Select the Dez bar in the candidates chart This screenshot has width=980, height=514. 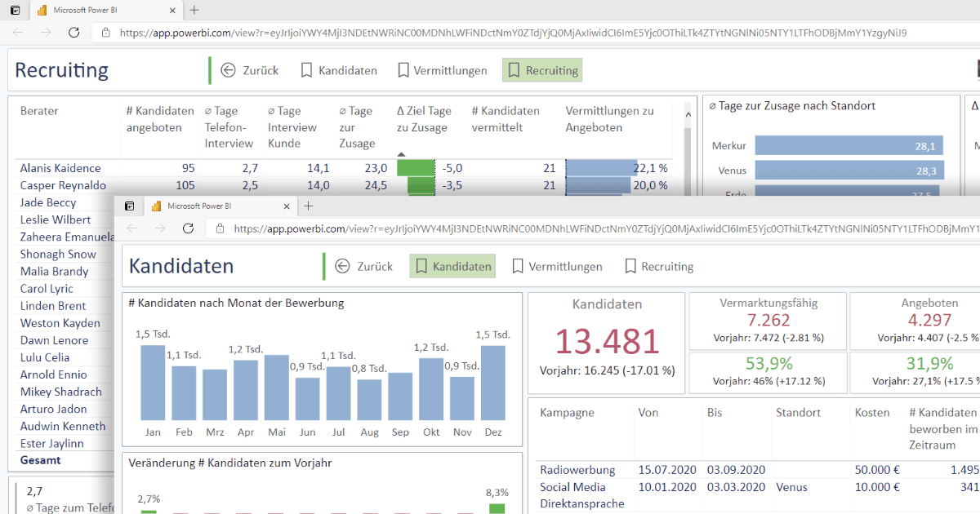click(x=492, y=382)
